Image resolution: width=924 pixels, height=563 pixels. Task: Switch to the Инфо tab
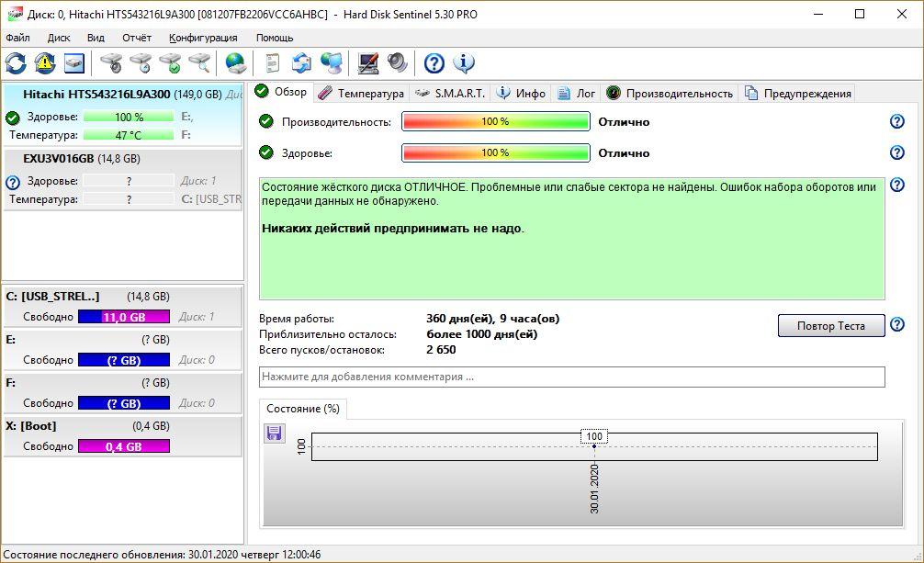click(521, 93)
